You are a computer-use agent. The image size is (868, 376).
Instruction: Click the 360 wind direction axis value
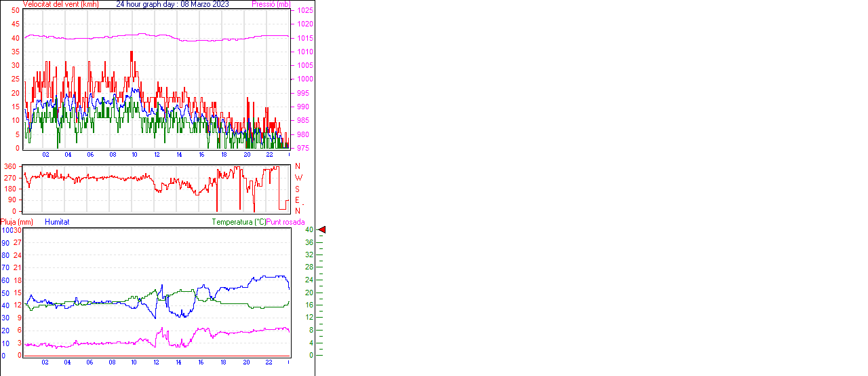tap(10, 166)
